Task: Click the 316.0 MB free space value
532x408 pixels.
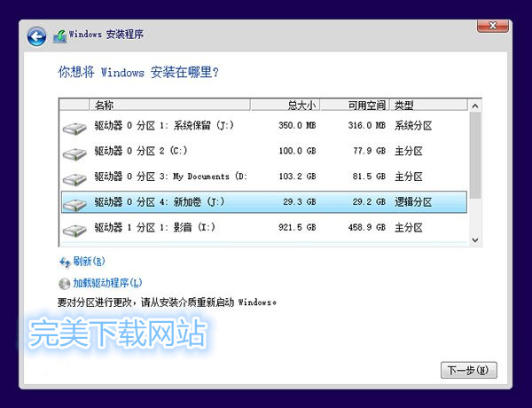Action: (367, 126)
